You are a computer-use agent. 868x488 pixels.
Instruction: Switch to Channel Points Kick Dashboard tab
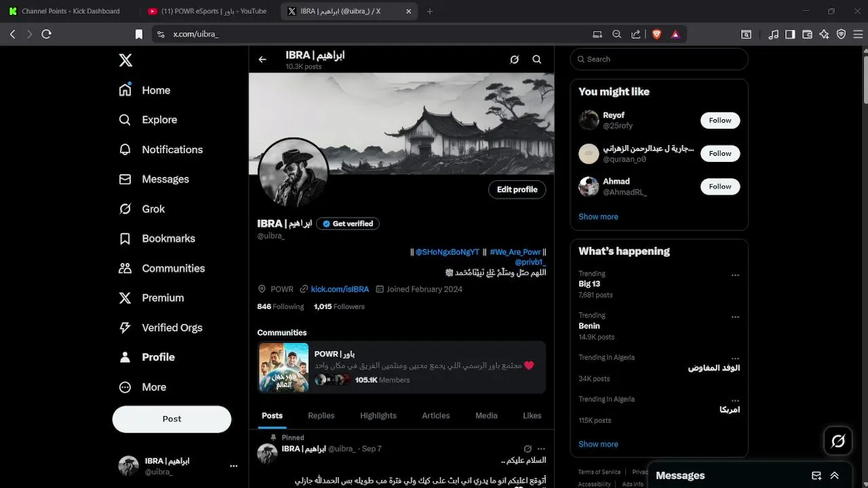pos(70,12)
